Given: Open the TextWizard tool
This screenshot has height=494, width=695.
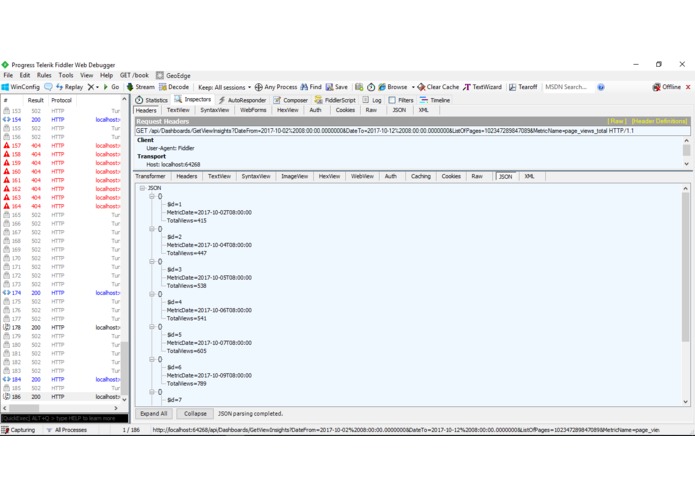Looking at the screenshot, I should (x=482, y=87).
